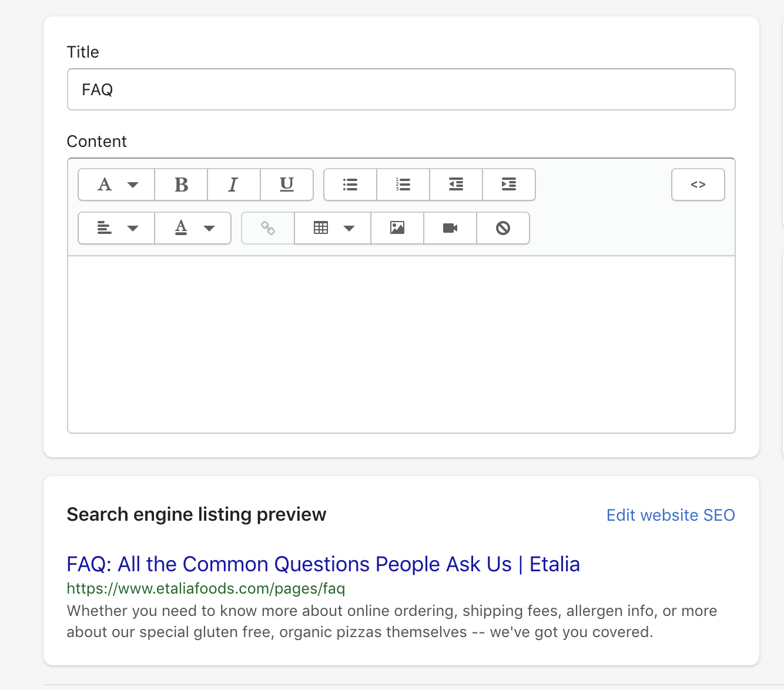Apply italic formatting to text
Image resolution: width=784 pixels, height=690 pixels.
233,185
